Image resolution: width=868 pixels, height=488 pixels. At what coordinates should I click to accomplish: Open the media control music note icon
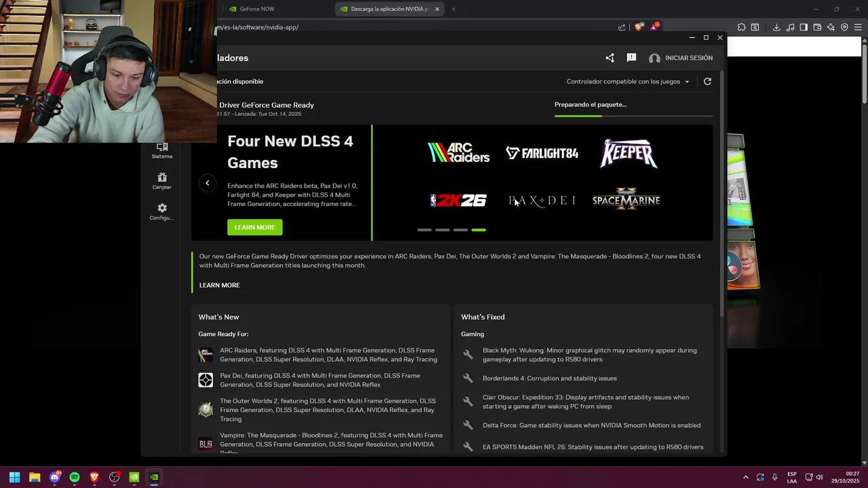pyautogui.click(x=790, y=27)
